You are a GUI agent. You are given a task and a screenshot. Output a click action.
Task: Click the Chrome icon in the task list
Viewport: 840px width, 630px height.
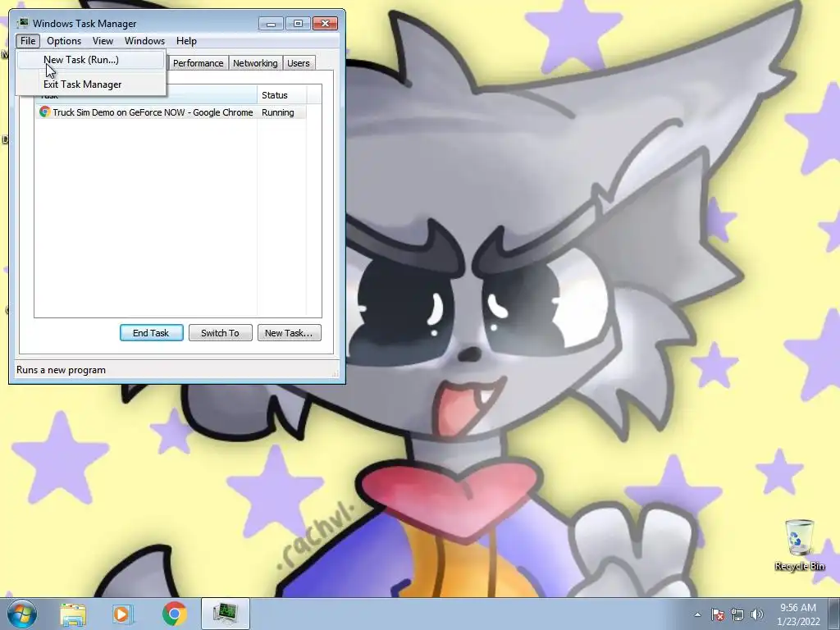click(x=44, y=112)
